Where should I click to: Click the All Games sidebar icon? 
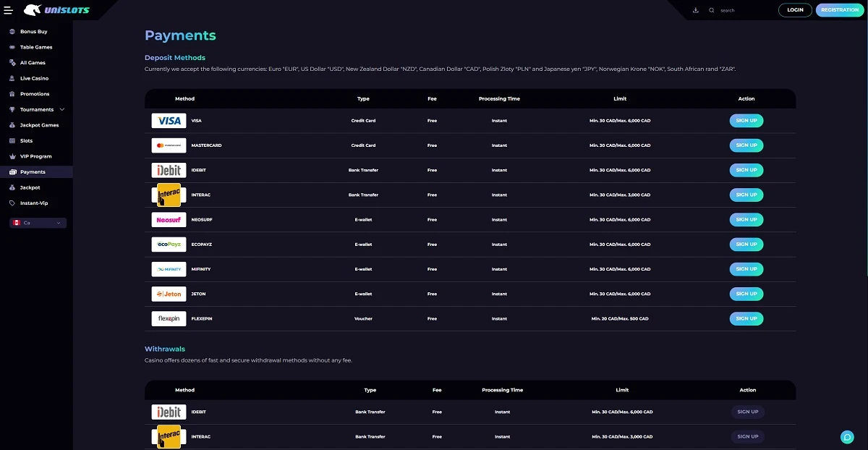point(12,63)
